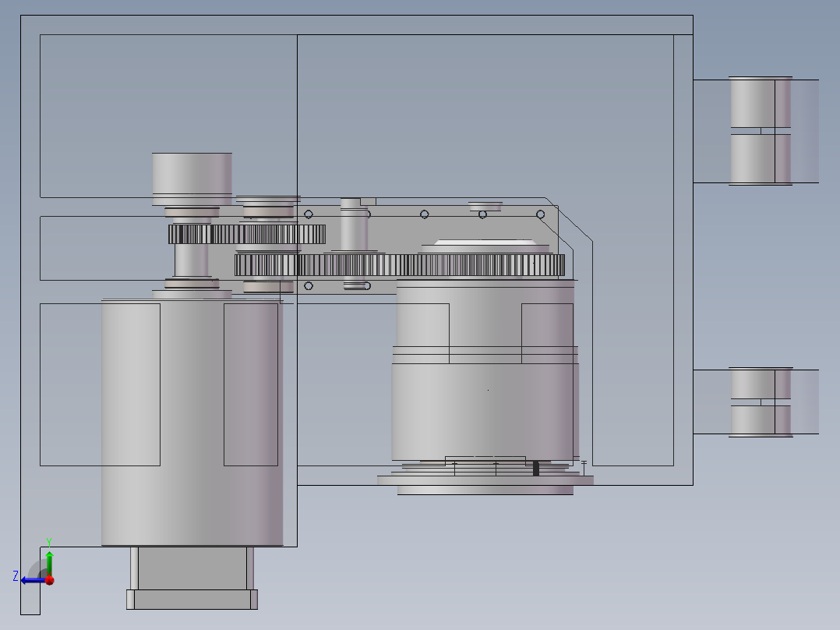Viewport: 840px width, 630px height.
Task: Select the motor base flange at the bottom
Action: point(192,600)
